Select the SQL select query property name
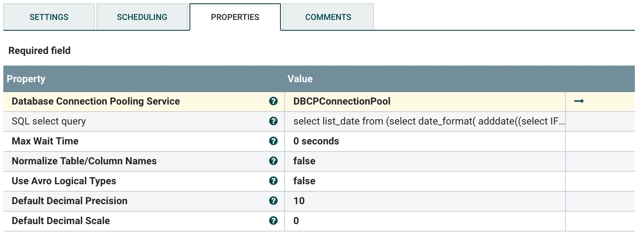 (x=49, y=121)
